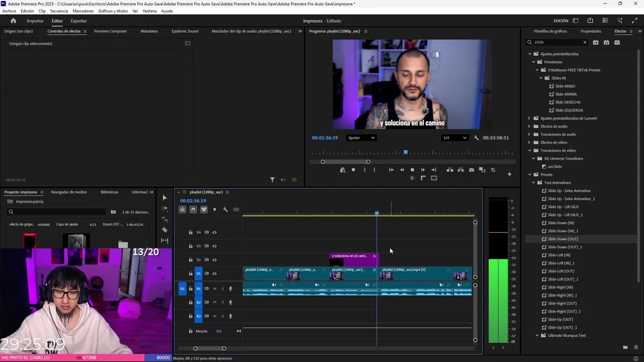644x362 pixels.
Task: Go to In point
Action: (x=391, y=170)
